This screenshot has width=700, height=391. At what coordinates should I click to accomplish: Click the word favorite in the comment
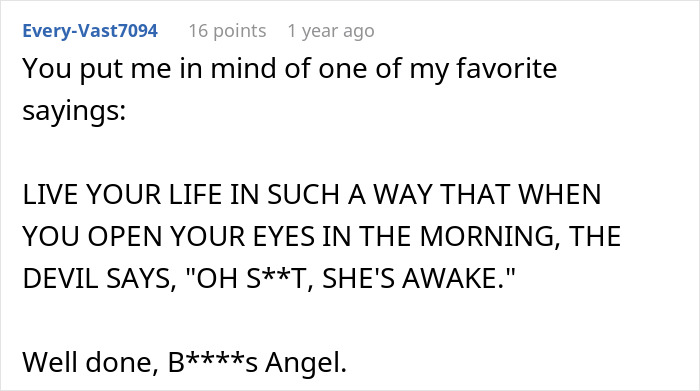[x=507, y=68]
